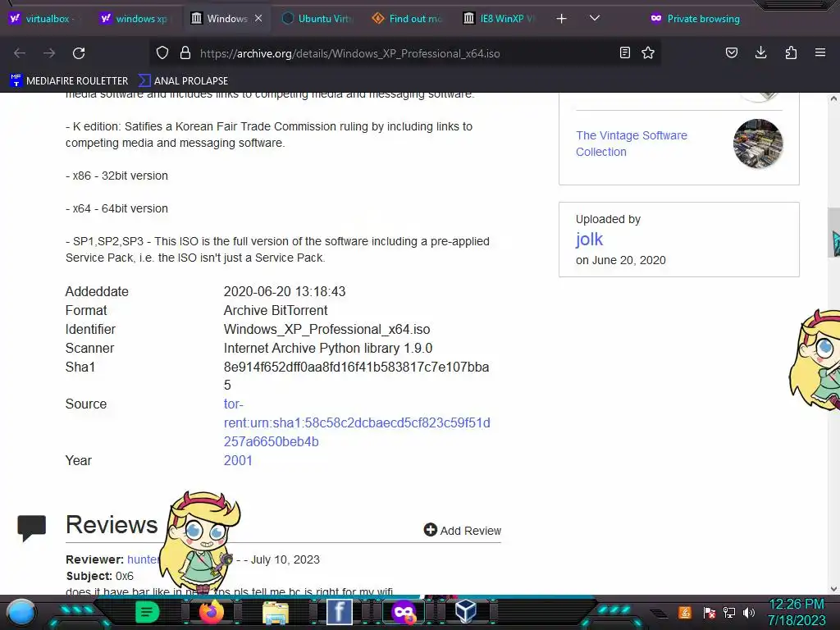
Task: Select Addeddate value 2020-06-20 13:18:43
Action: point(285,291)
